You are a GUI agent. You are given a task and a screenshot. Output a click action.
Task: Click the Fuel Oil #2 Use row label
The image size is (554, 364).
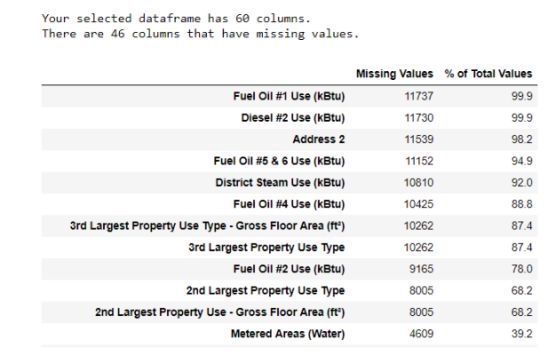coord(289,269)
